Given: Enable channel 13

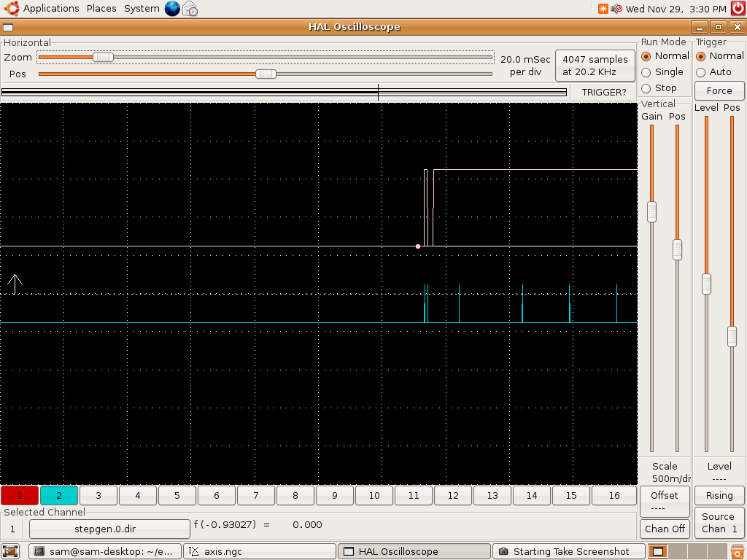Looking at the screenshot, I should click(492, 495).
